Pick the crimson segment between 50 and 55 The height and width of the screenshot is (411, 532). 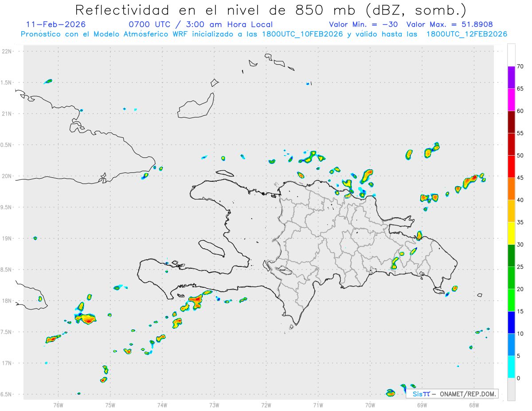click(511, 144)
